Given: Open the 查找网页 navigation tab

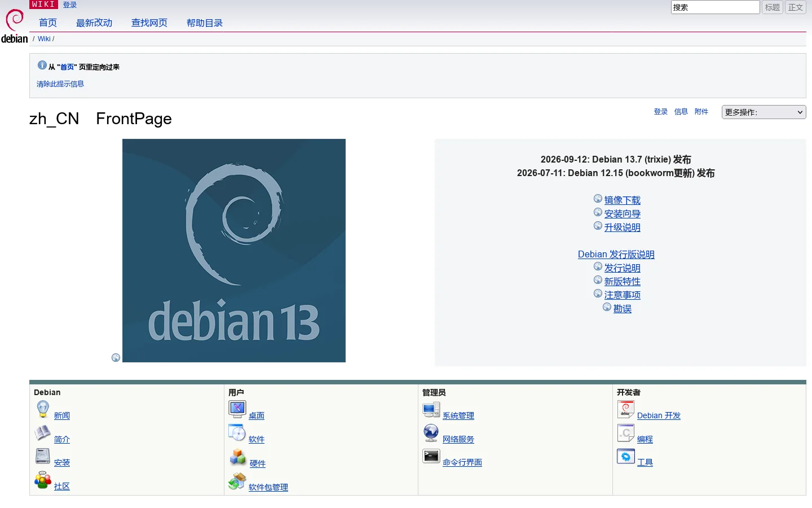Looking at the screenshot, I should coord(149,23).
